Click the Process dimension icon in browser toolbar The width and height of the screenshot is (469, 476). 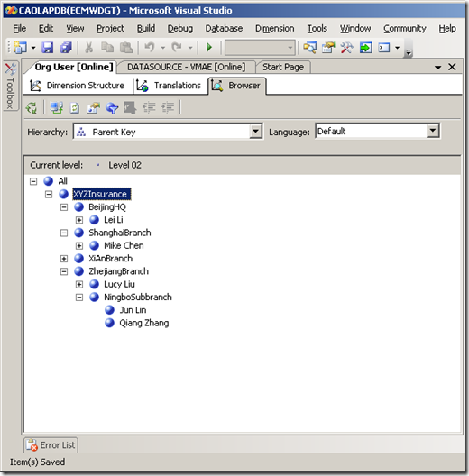click(x=32, y=107)
